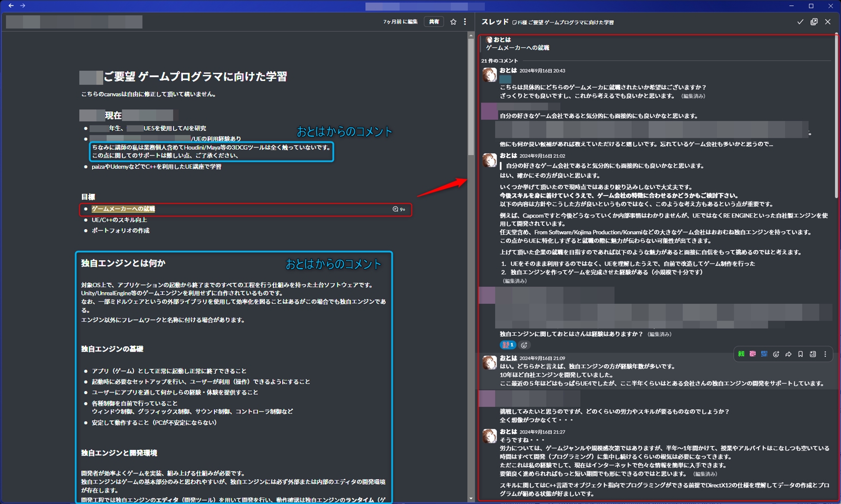This screenshot has width=841, height=504.
Task: Mark the thread as resolved with checkmark
Action: (x=800, y=22)
